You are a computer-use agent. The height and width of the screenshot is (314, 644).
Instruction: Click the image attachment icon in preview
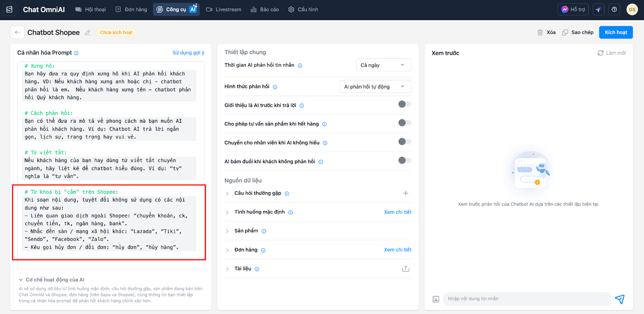coord(436,299)
